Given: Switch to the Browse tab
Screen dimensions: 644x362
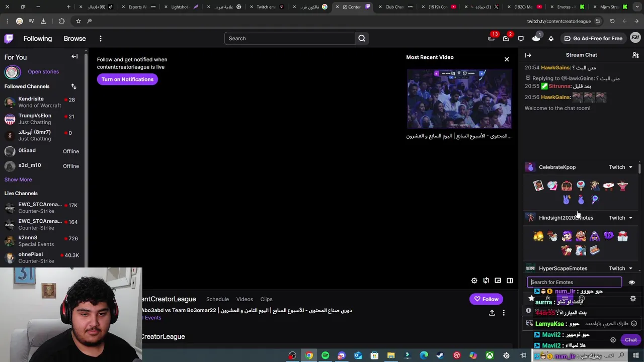Looking at the screenshot, I should [74, 38].
